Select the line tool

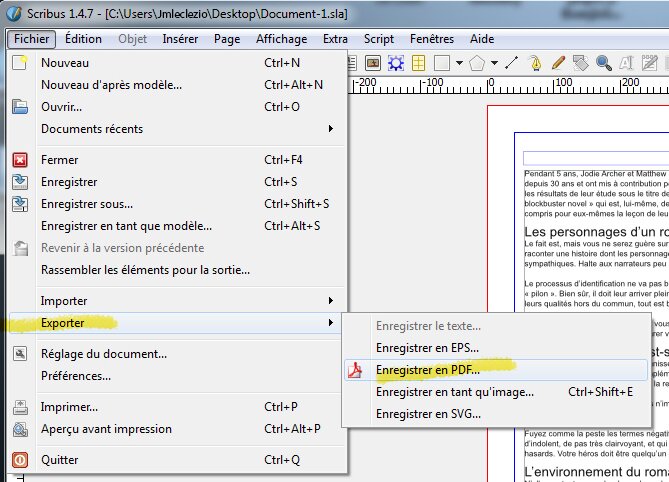[x=511, y=63]
